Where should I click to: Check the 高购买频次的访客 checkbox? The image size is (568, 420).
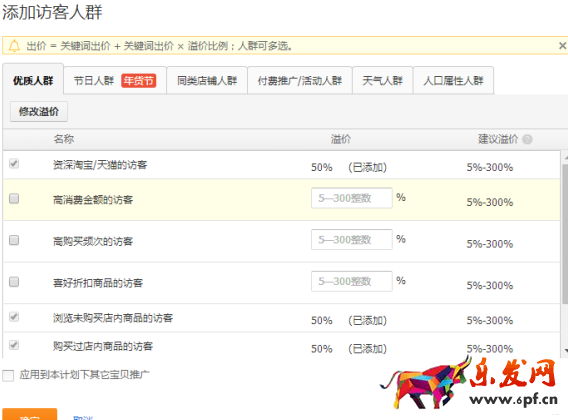[14, 240]
